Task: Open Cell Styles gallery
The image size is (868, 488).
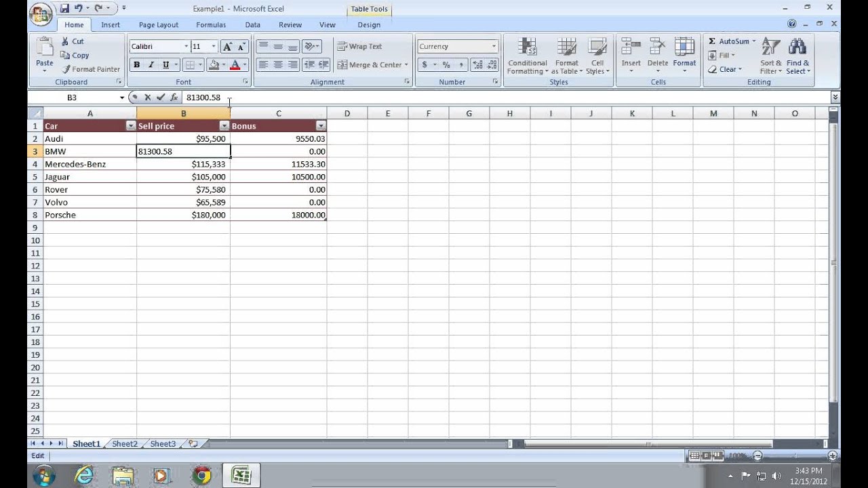Action: pyautogui.click(x=597, y=56)
